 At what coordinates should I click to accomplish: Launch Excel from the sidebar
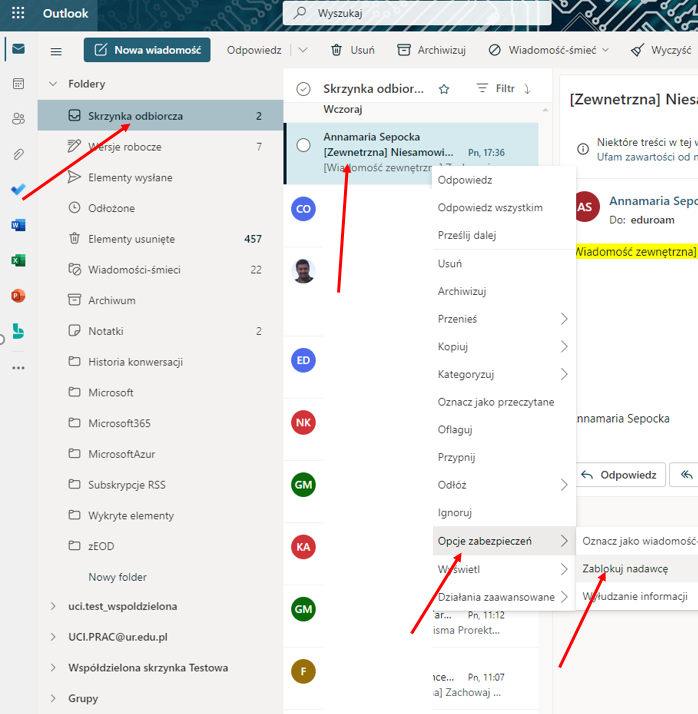click(18, 261)
